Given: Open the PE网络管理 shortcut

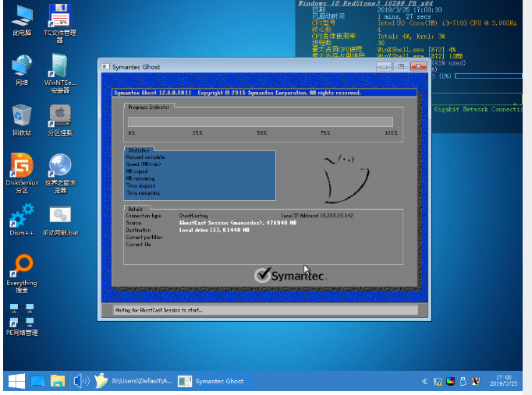Looking at the screenshot, I should (x=22, y=319).
